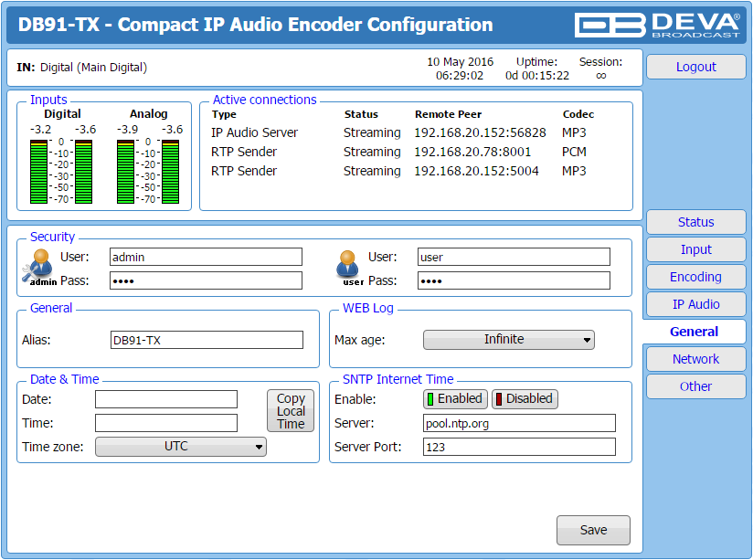Switch to the Other tab
This screenshot has width=753, height=560.
click(695, 386)
